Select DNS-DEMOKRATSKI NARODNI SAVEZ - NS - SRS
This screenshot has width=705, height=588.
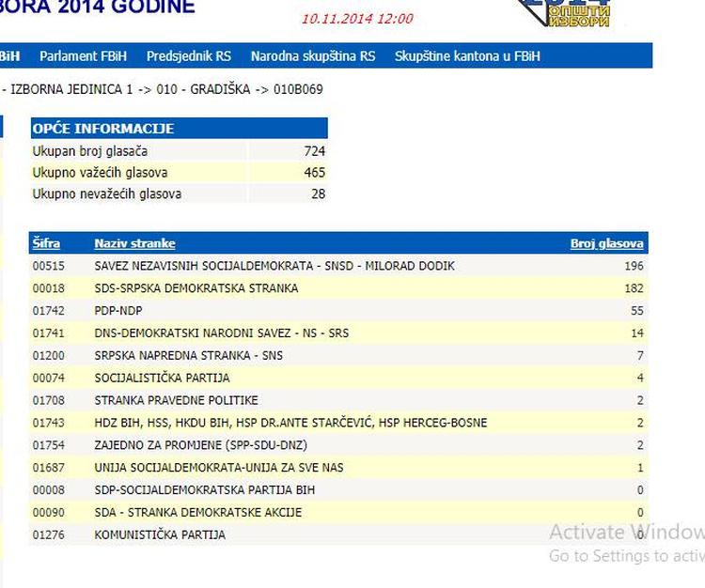coord(222,333)
